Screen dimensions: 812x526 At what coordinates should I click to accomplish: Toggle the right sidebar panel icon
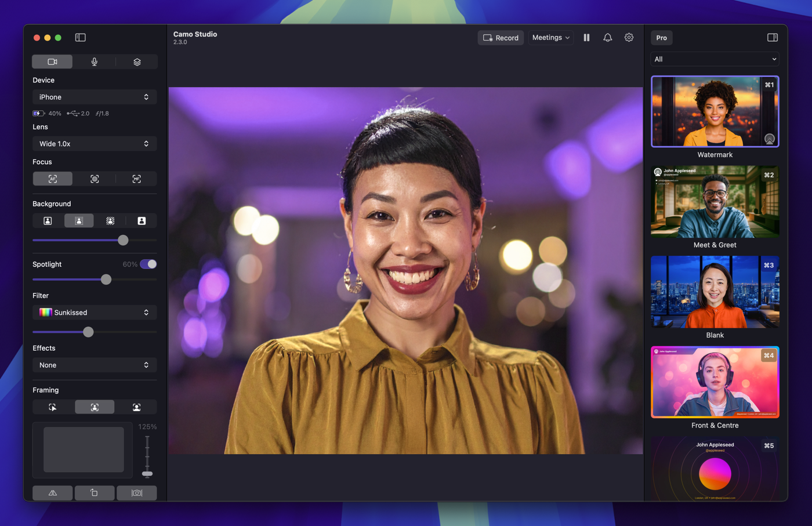(x=772, y=38)
